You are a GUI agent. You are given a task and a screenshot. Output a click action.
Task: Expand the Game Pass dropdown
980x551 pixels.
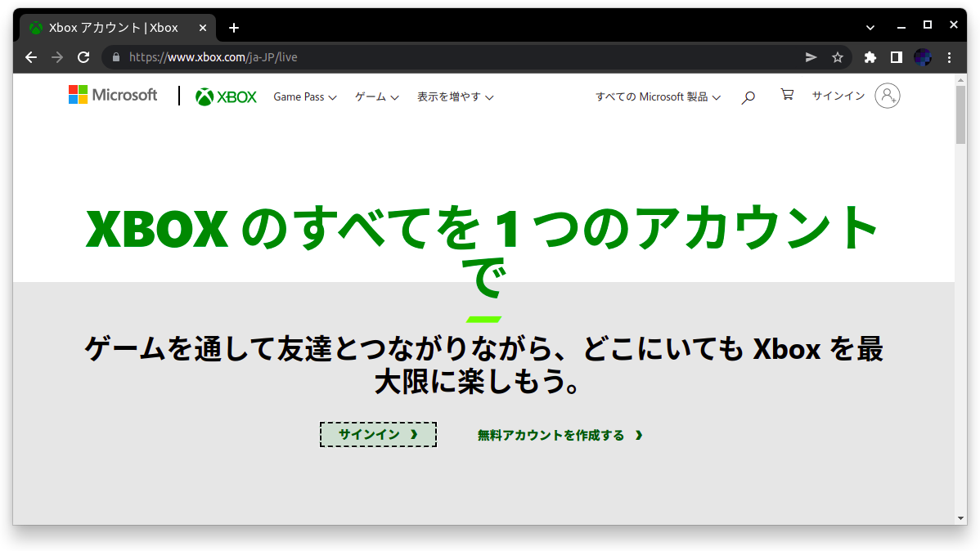pos(304,96)
